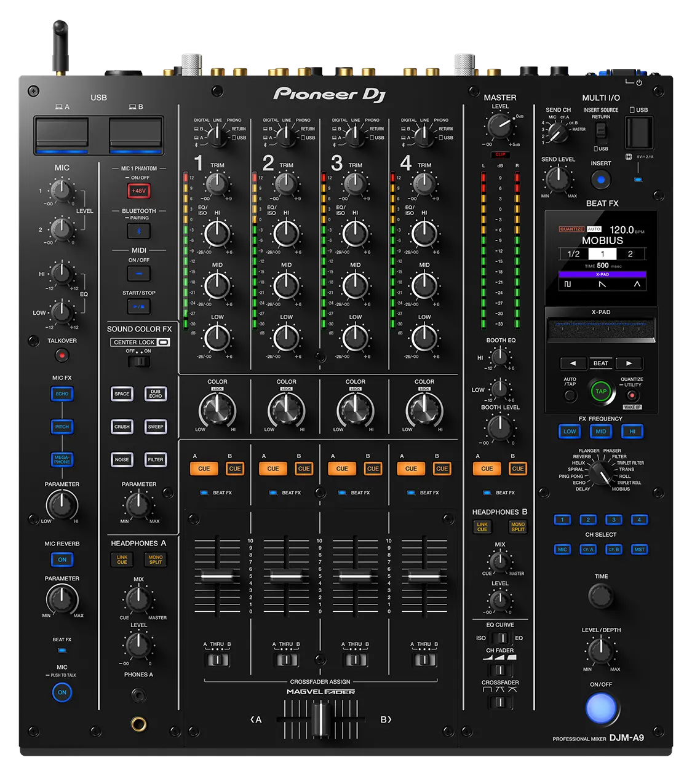This screenshot has width=700, height=776.
Task: Touch the X-PAD touch strip
Action: (x=601, y=330)
